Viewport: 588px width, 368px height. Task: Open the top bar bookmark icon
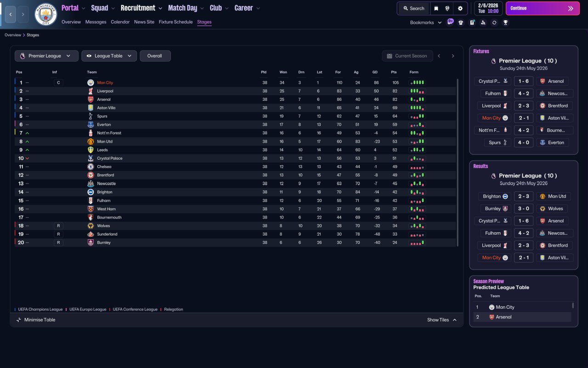click(x=436, y=8)
